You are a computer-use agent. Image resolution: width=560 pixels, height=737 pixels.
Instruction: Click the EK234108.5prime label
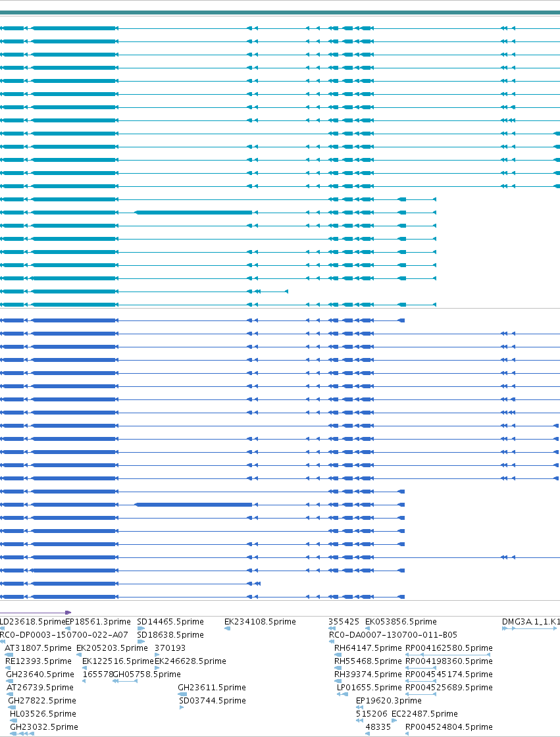pyautogui.click(x=260, y=621)
